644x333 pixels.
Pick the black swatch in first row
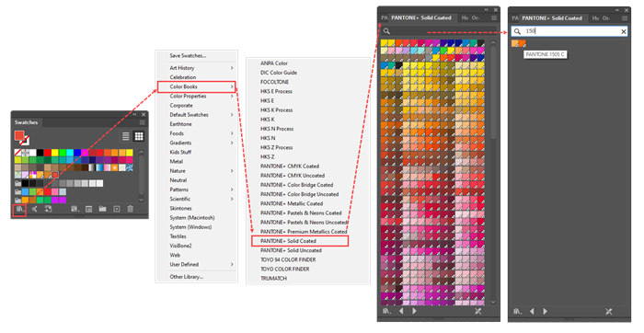point(40,153)
